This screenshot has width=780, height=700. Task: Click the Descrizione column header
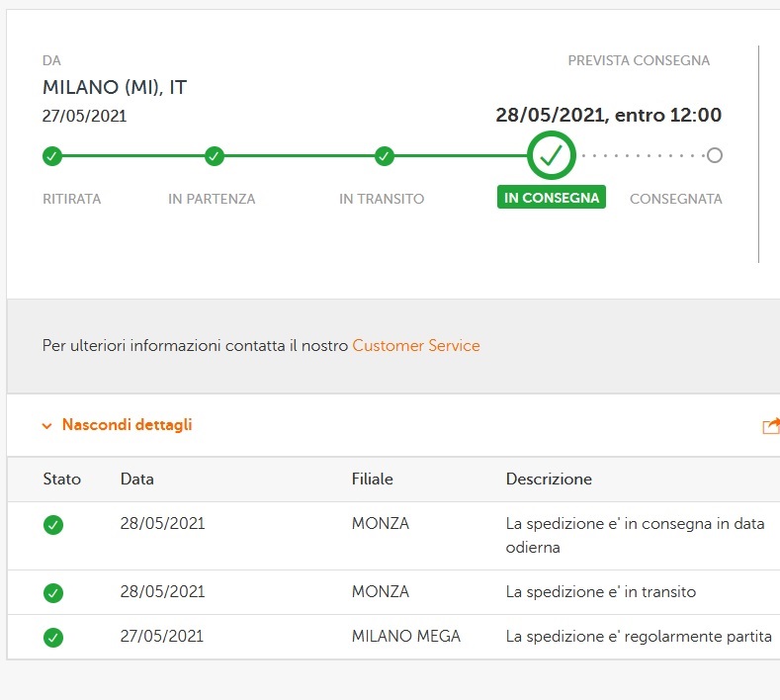coord(549,480)
